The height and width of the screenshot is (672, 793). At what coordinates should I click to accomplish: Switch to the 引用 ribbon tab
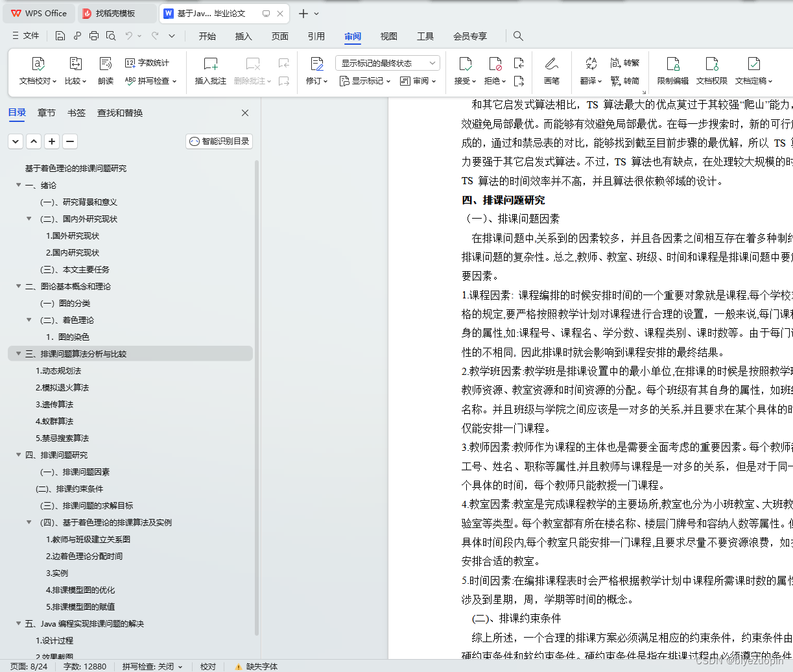(x=316, y=36)
